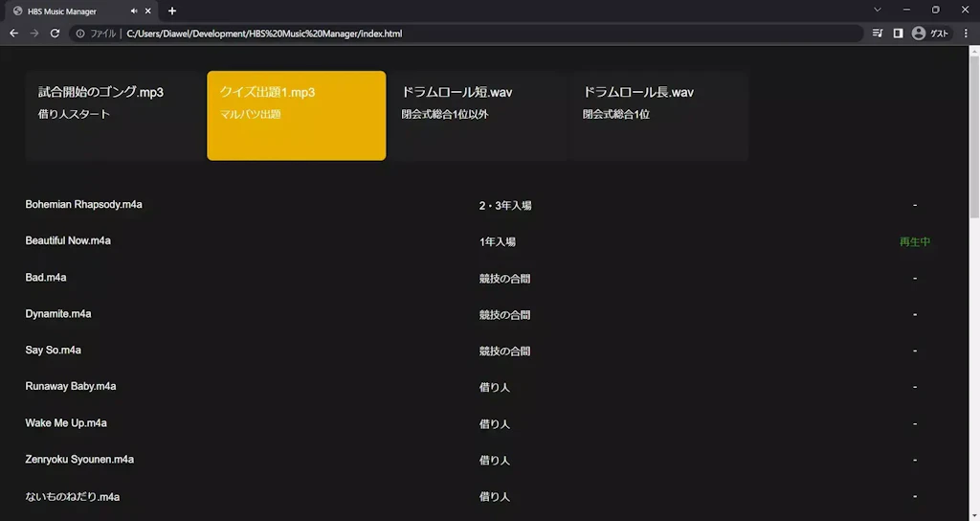Click 競技の合間 in the Dynamite.m4a row
This screenshot has width=980, height=521.
[x=504, y=314]
